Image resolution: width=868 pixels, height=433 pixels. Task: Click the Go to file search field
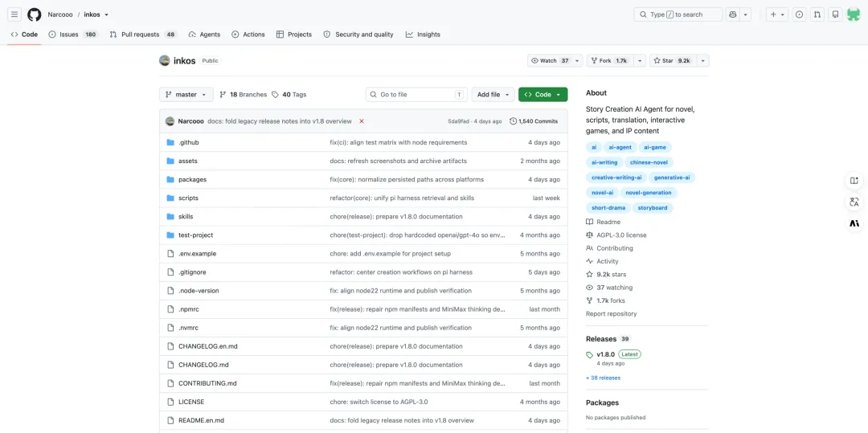pyautogui.click(x=416, y=95)
